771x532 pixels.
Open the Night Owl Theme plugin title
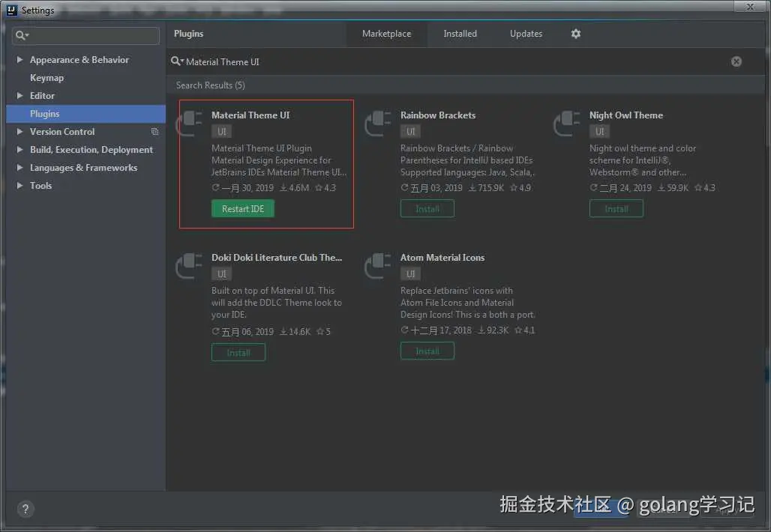coord(626,115)
